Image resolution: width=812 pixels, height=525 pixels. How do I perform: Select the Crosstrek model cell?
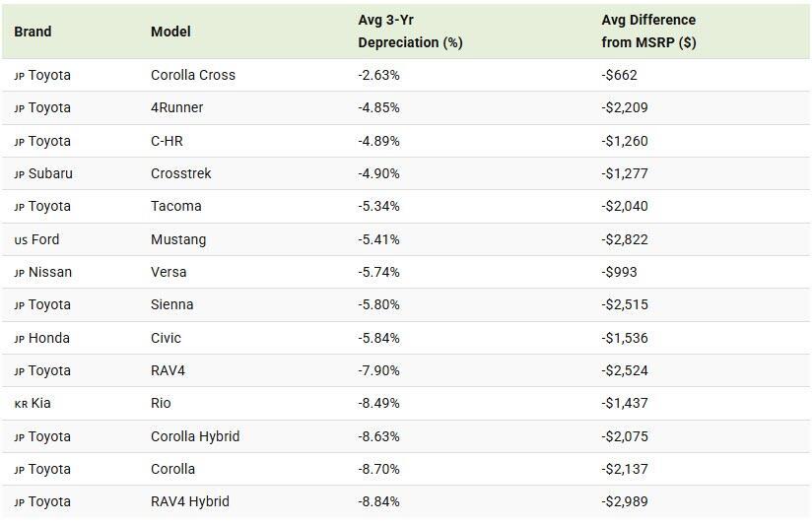181,173
